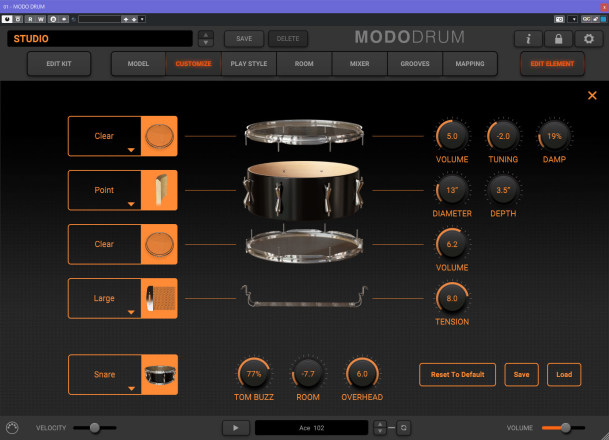The height and width of the screenshot is (440, 609).
Task: Click the master Volume slider
Action: click(x=564, y=427)
